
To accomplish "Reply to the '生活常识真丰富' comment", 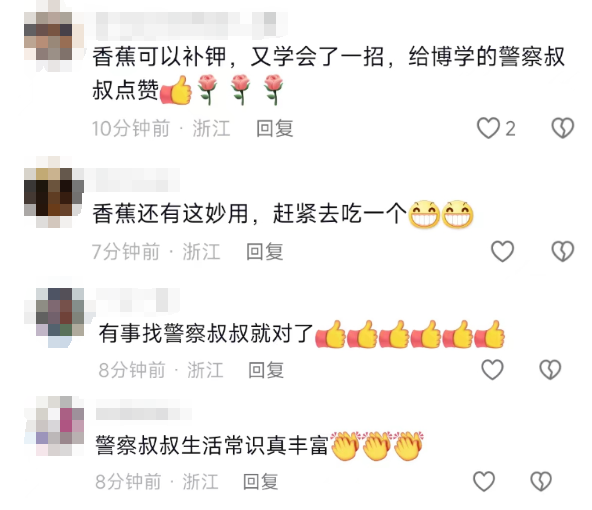I will [261, 482].
